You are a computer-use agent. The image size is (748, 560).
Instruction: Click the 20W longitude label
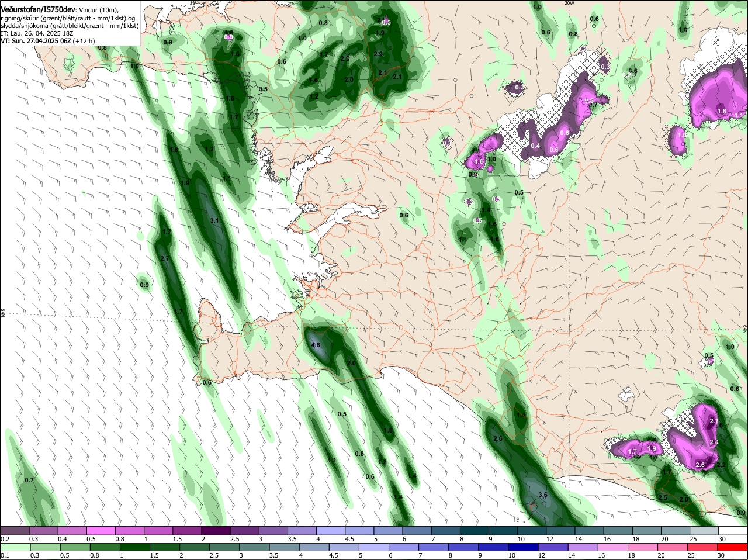pos(570,3)
